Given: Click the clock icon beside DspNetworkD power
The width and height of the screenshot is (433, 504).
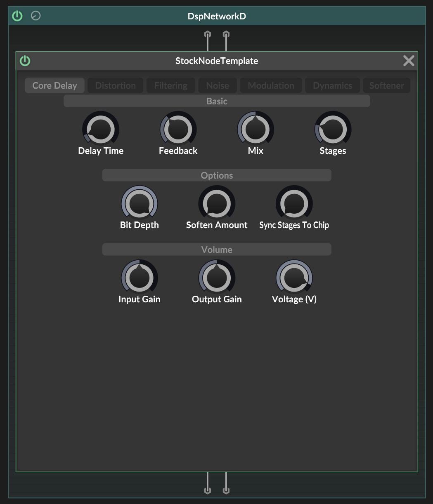Looking at the screenshot, I should click(x=36, y=16).
